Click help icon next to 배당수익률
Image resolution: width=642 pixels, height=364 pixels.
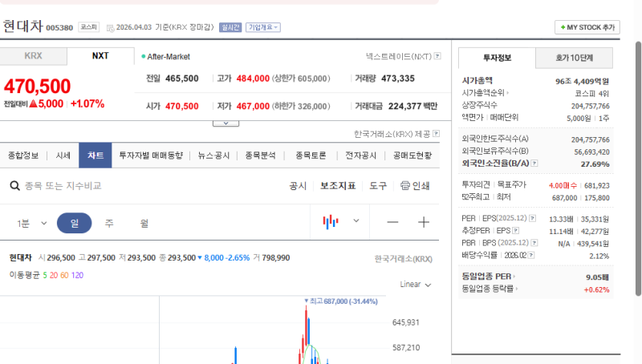[531, 255]
